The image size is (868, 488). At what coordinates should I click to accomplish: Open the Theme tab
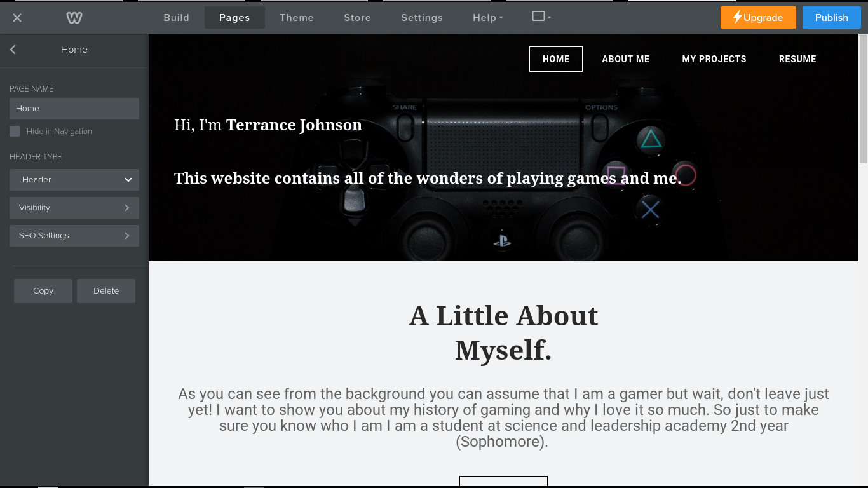(297, 18)
